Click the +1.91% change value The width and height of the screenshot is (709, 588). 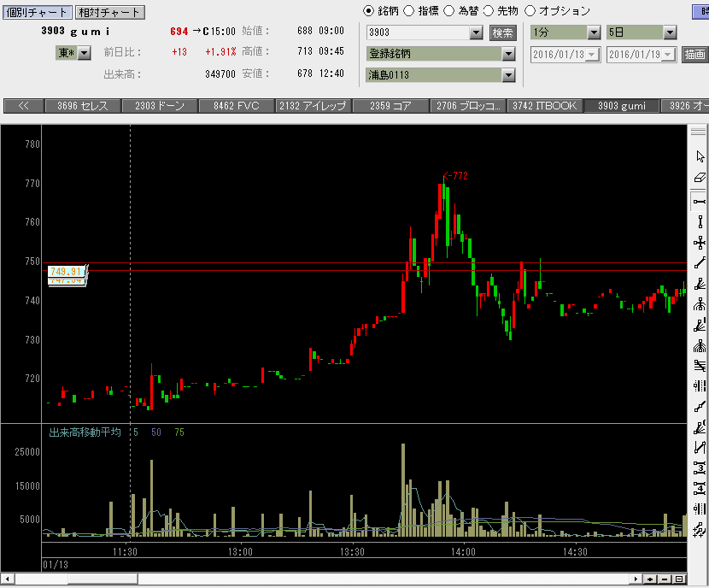pyautogui.click(x=220, y=52)
